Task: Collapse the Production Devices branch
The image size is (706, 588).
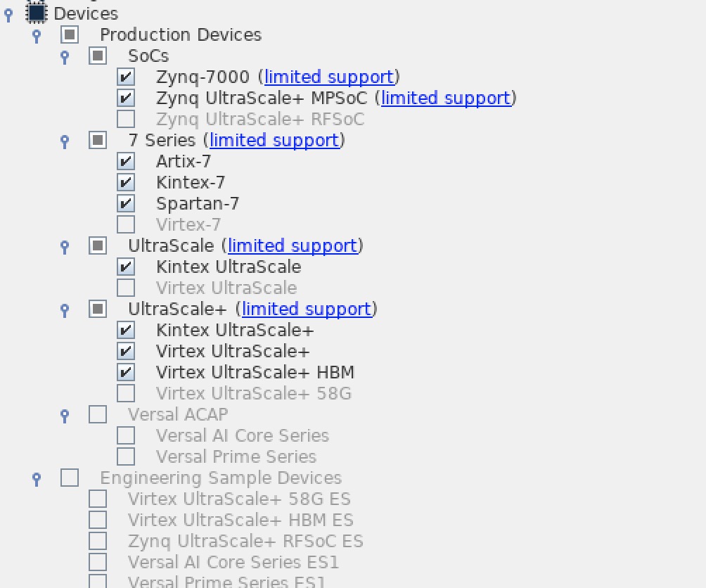Action: 36,35
